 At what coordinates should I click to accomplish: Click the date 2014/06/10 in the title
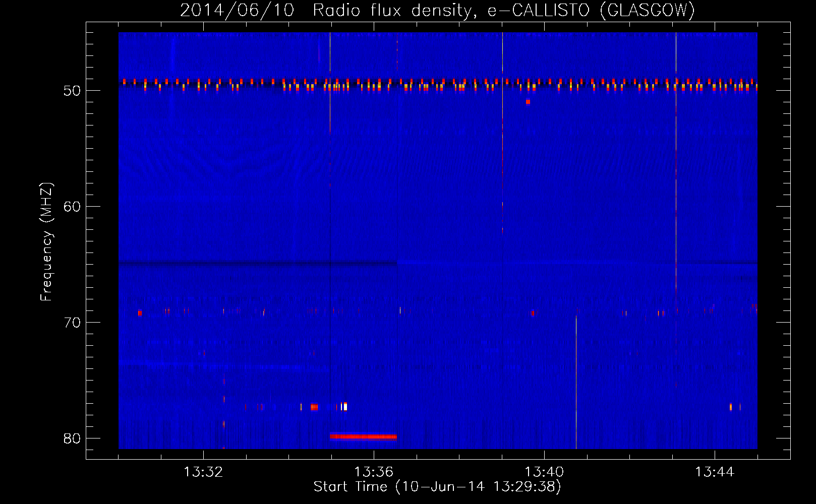coord(237,10)
